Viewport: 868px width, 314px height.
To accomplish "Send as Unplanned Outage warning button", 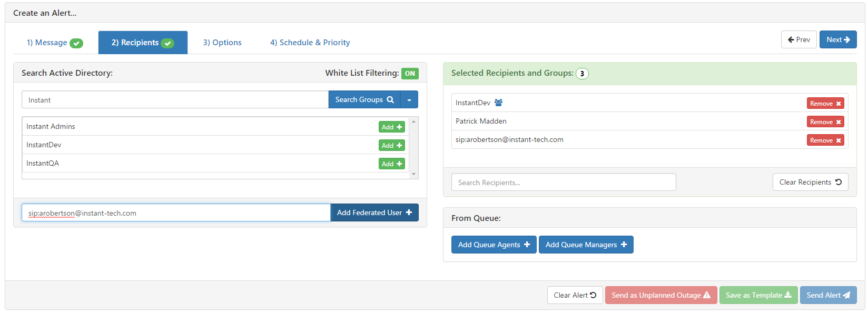I will click(x=661, y=295).
